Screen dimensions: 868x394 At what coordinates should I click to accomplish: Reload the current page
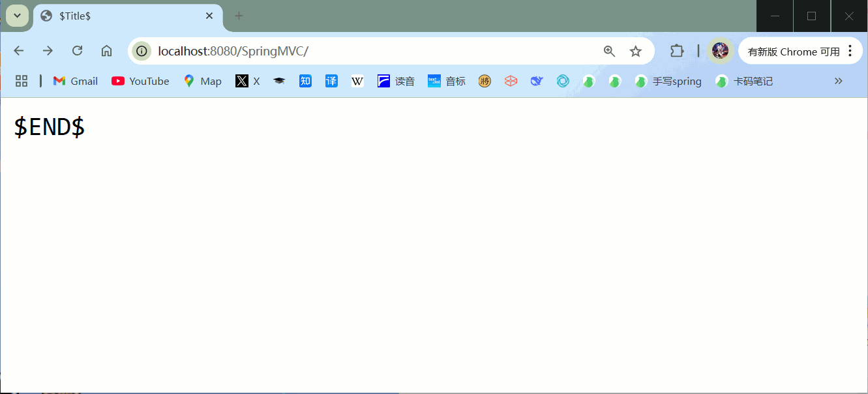coord(77,51)
